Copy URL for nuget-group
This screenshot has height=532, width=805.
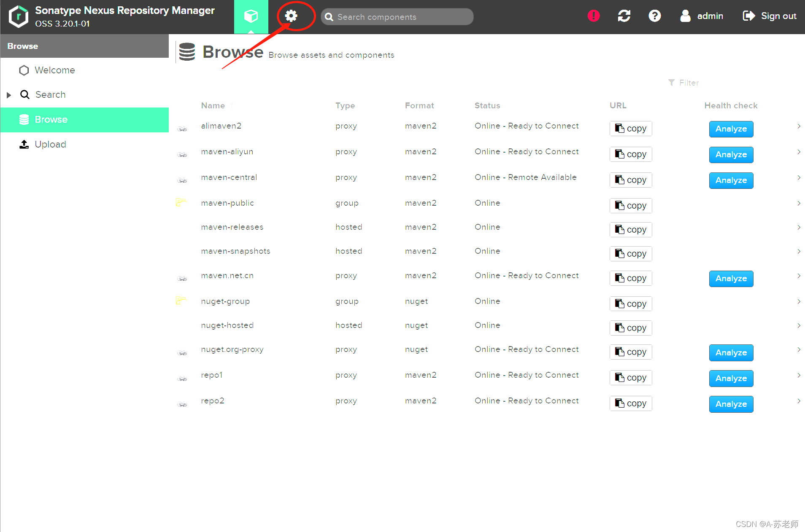pos(631,304)
